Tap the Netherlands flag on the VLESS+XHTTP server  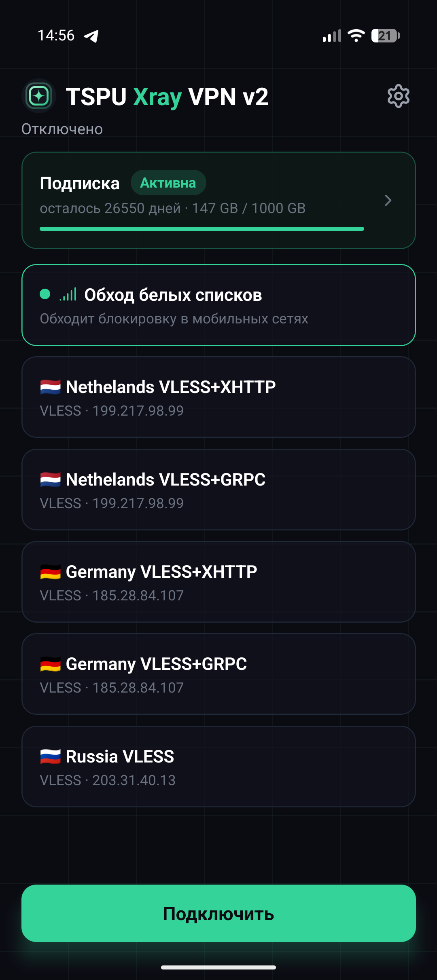click(x=50, y=387)
